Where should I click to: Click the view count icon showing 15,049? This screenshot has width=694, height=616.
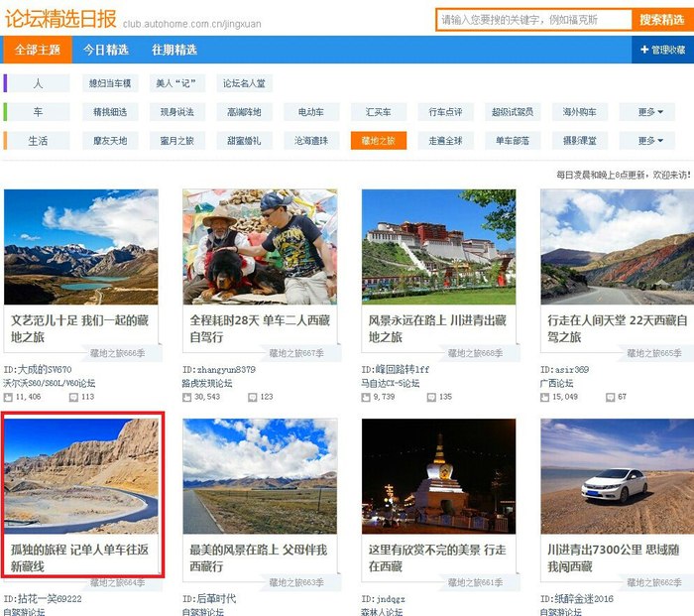click(545, 397)
